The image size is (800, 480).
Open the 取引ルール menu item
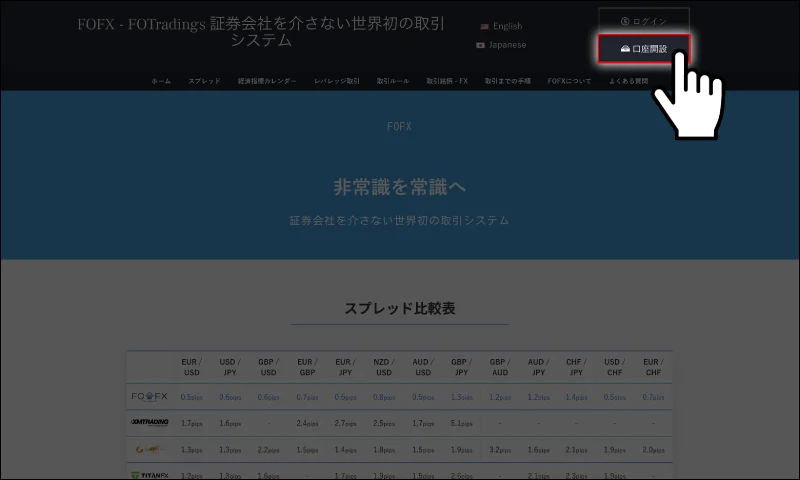click(x=393, y=80)
